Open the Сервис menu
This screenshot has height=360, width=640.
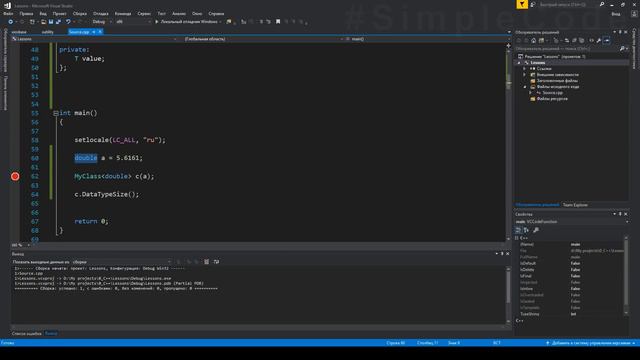coord(144,13)
